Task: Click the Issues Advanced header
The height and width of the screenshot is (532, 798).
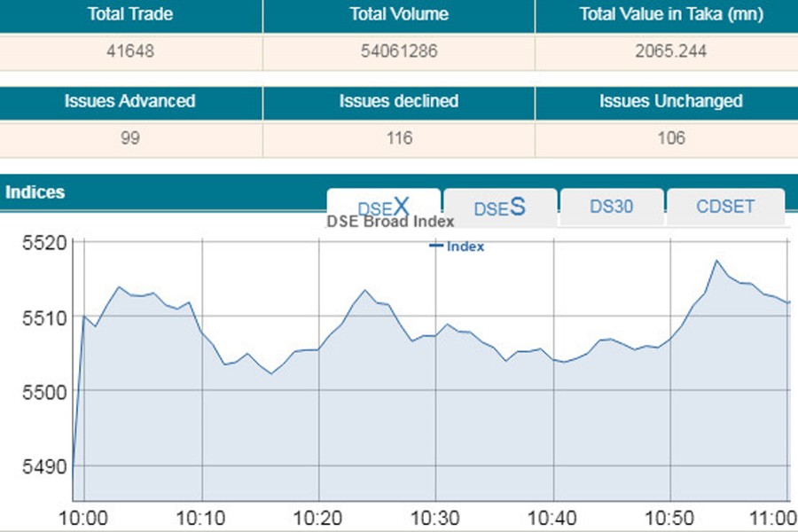Action: pyautogui.click(x=130, y=101)
